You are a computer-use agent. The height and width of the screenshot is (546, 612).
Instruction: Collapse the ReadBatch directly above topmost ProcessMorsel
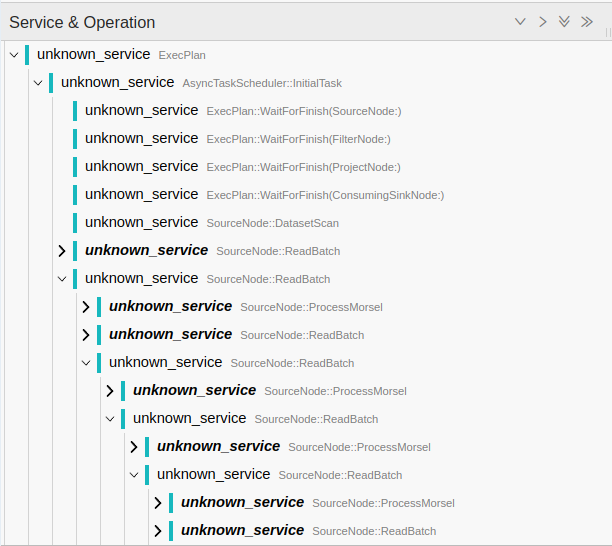pos(62,279)
